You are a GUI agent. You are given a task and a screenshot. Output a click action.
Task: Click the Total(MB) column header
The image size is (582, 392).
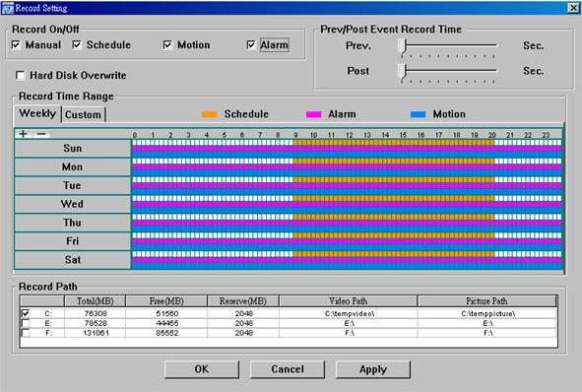(x=95, y=301)
